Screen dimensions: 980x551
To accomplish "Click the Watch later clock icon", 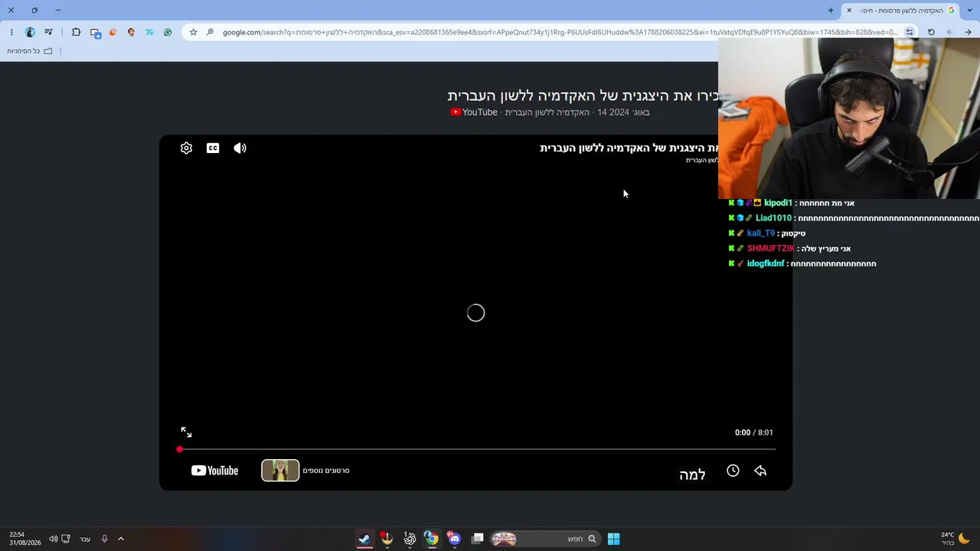I will point(733,471).
